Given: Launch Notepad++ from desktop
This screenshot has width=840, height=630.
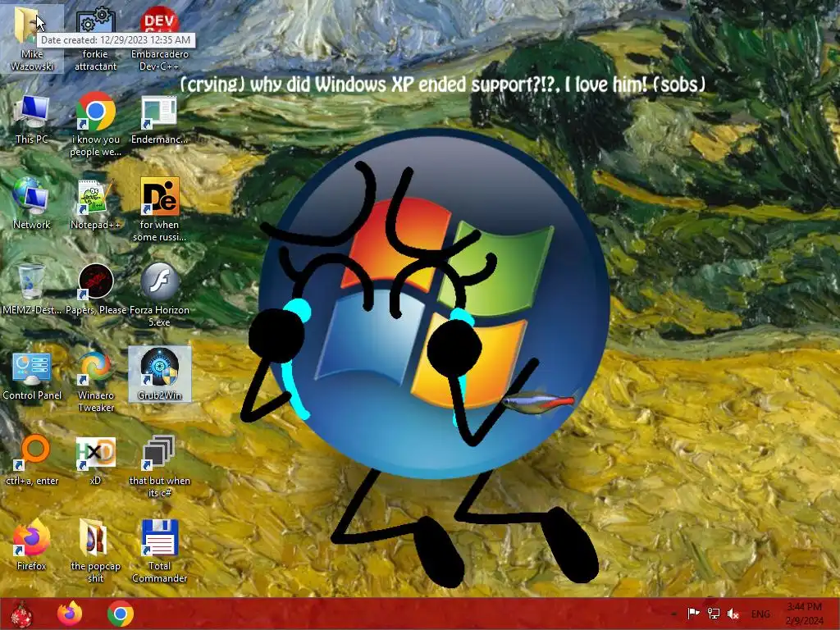Looking at the screenshot, I should (95, 203).
